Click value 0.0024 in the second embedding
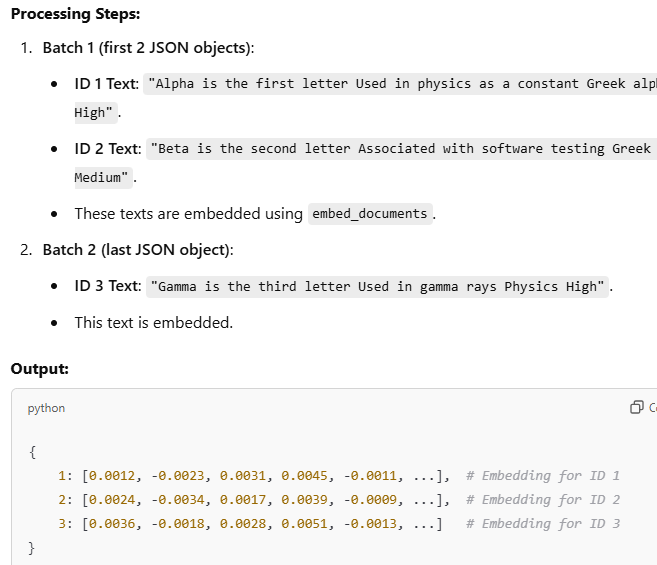Screen dimensions: 657x565 (x=112, y=500)
